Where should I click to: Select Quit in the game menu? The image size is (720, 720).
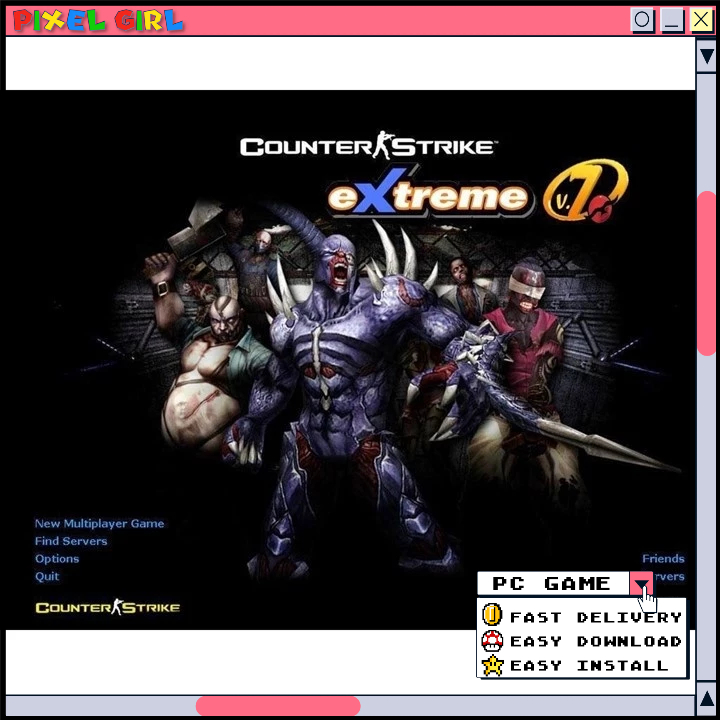47,576
